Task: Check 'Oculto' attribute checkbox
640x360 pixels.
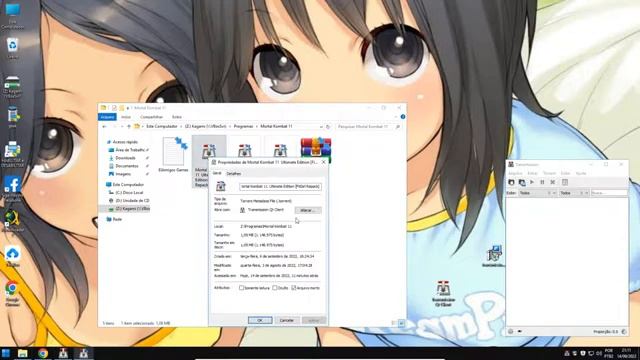Action: click(275, 288)
